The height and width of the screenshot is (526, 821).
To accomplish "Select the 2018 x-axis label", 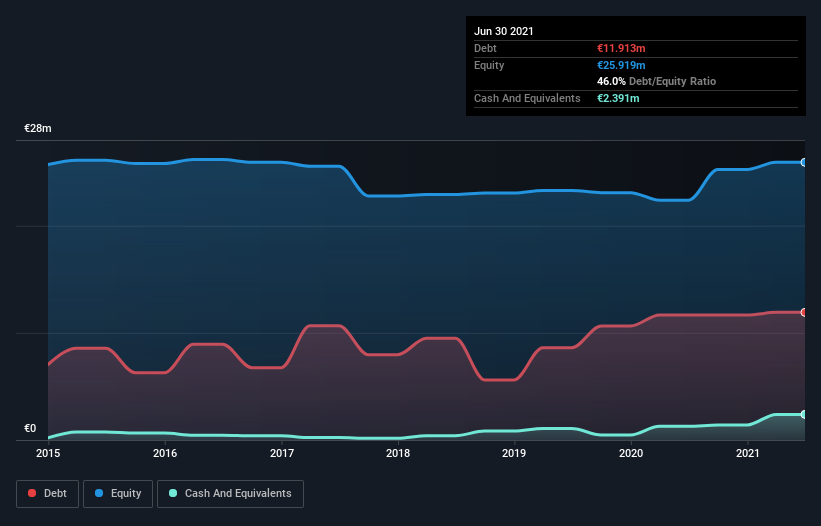I will click(x=398, y=453).
